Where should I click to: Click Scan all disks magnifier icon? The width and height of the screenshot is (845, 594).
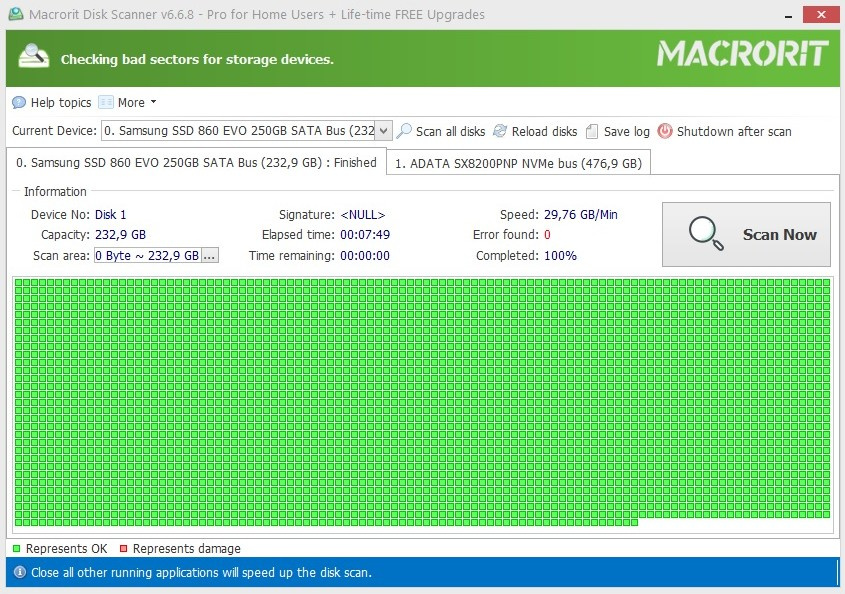click(404, 131)
